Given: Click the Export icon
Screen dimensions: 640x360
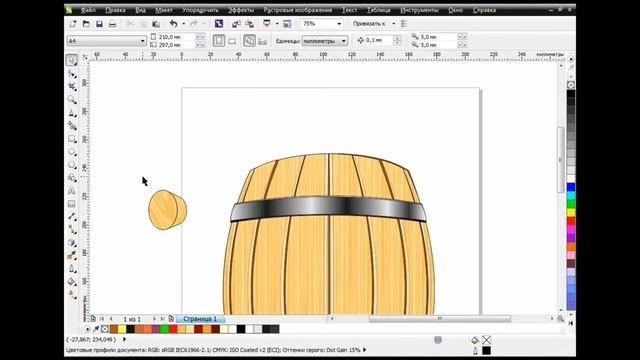Looking at the screenshot, I should coord(249,24).
